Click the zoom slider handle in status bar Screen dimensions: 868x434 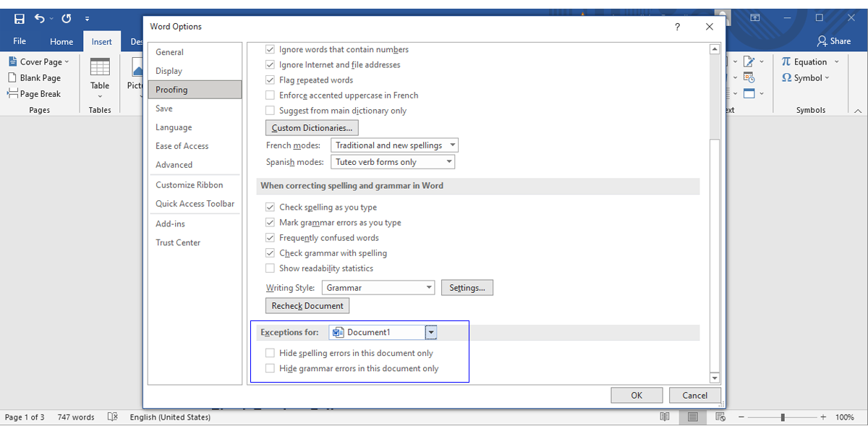point(783,417)
